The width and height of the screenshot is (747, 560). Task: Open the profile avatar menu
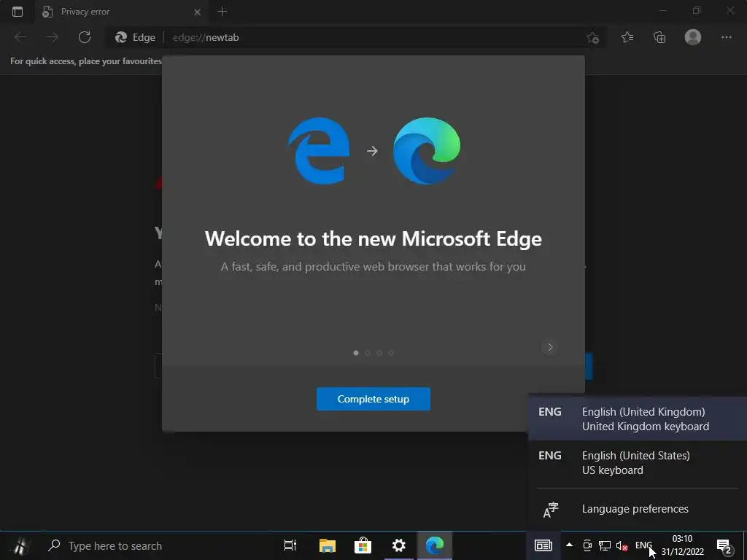(x=693, y=37)
